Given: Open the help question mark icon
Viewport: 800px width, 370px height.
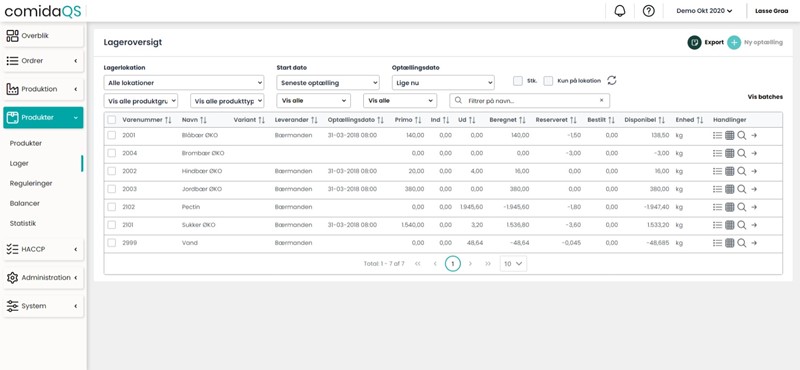Looking at the screenshot, I should [x=648, y=11].
